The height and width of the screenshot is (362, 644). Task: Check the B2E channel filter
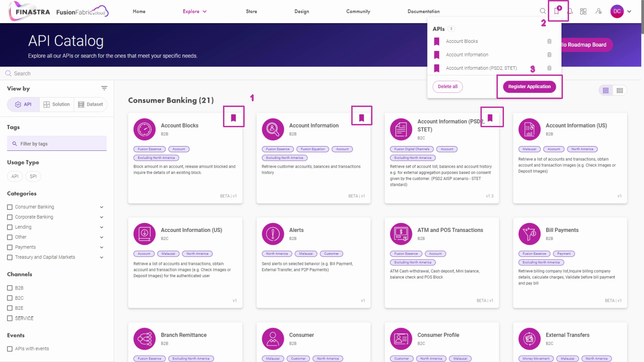point(10,308)
